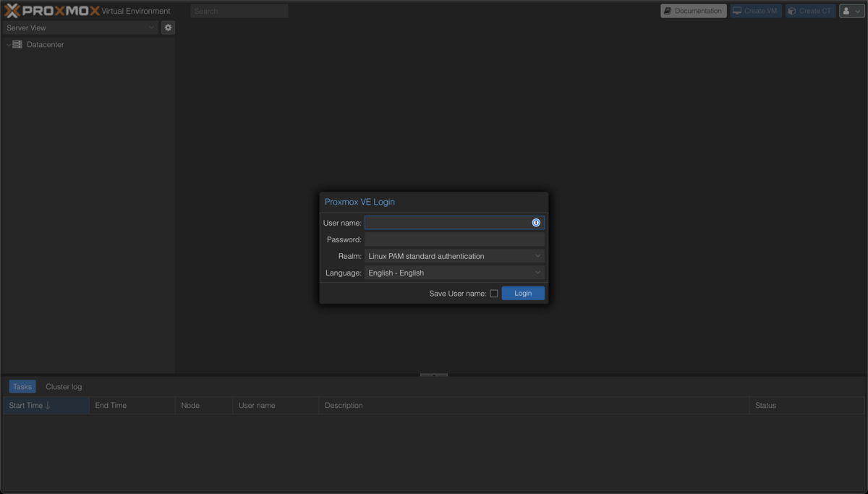The width and height of the screenshot is (868, 494).
Task: Click the Proxmox VE Login title
Action: pos(359,202)
